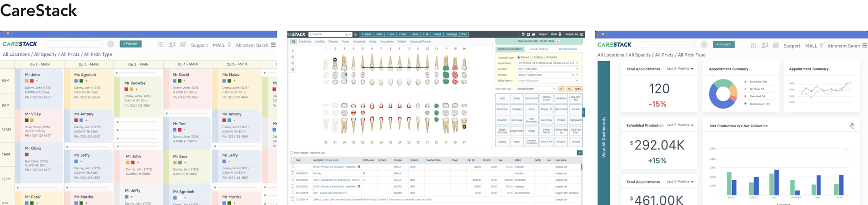Click location pin beside MAIN in chart window
This screenshot has width=868, height=205.
560,34
